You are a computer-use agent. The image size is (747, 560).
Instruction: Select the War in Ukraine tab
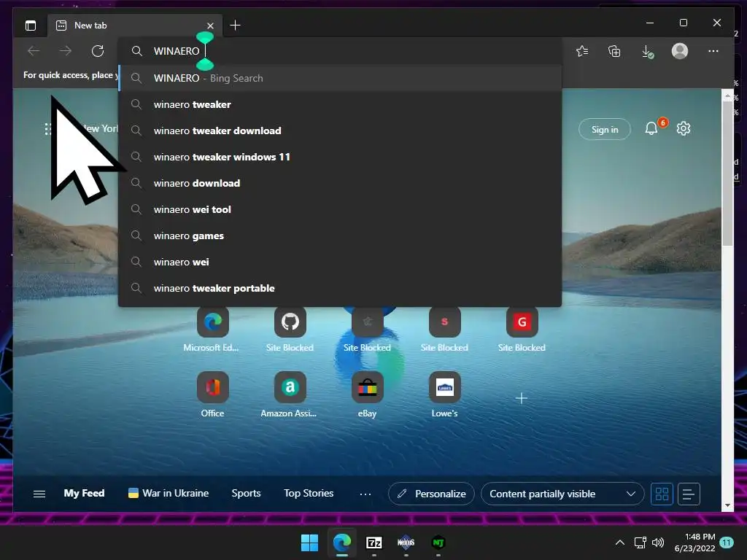click(169, 494)
